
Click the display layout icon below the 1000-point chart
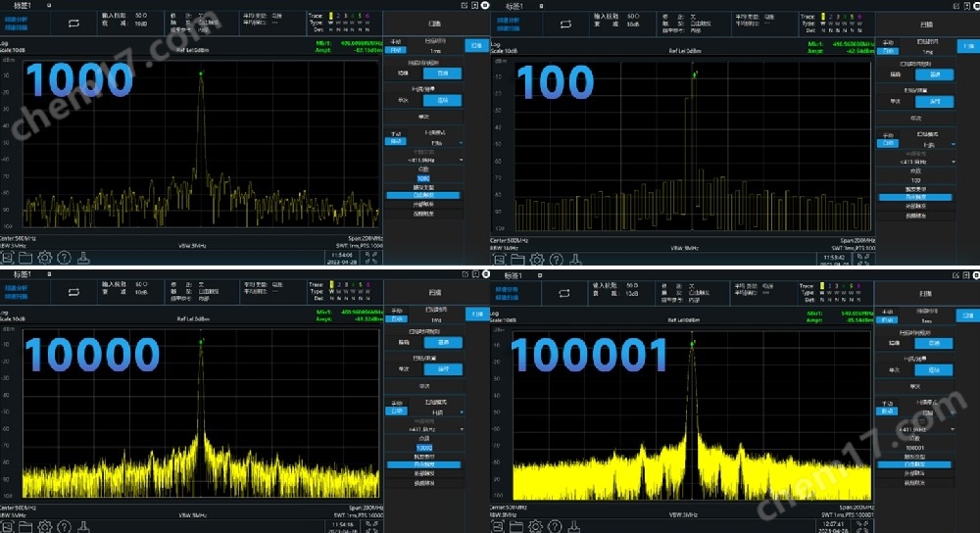pyautogui.click(x=7, y=258)
